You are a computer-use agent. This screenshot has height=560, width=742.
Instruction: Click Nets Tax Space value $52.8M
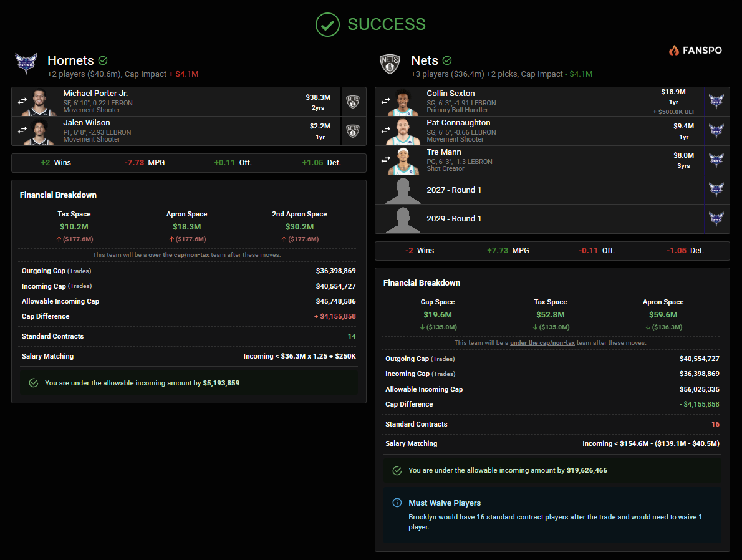pos(551,315)
